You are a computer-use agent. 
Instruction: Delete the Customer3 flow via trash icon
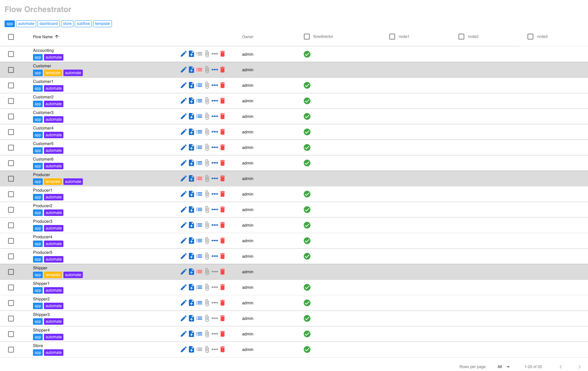pos(223,116)
